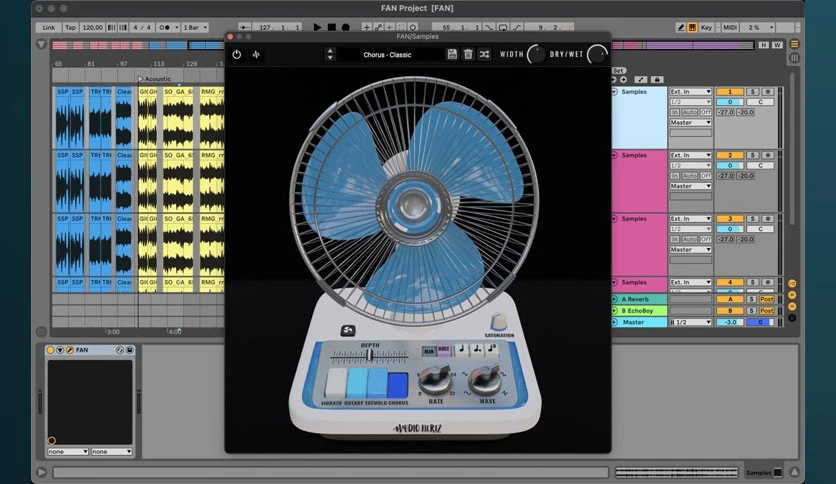Save the Chorus - Classic preset
The width and height of the screenshot is (836, 484).
452,54
